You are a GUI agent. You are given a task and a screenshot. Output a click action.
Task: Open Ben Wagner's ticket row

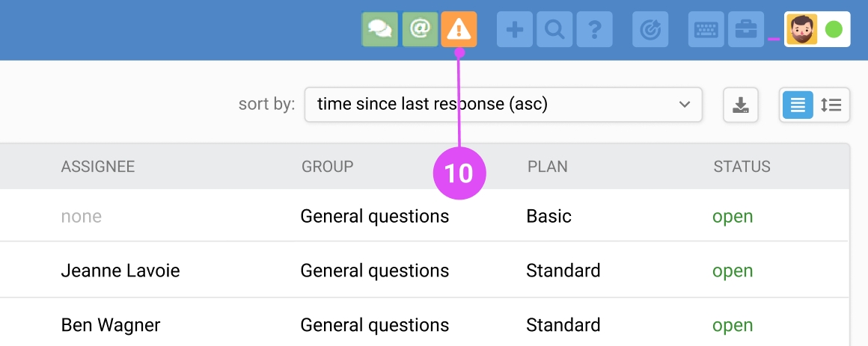point(424,324)
